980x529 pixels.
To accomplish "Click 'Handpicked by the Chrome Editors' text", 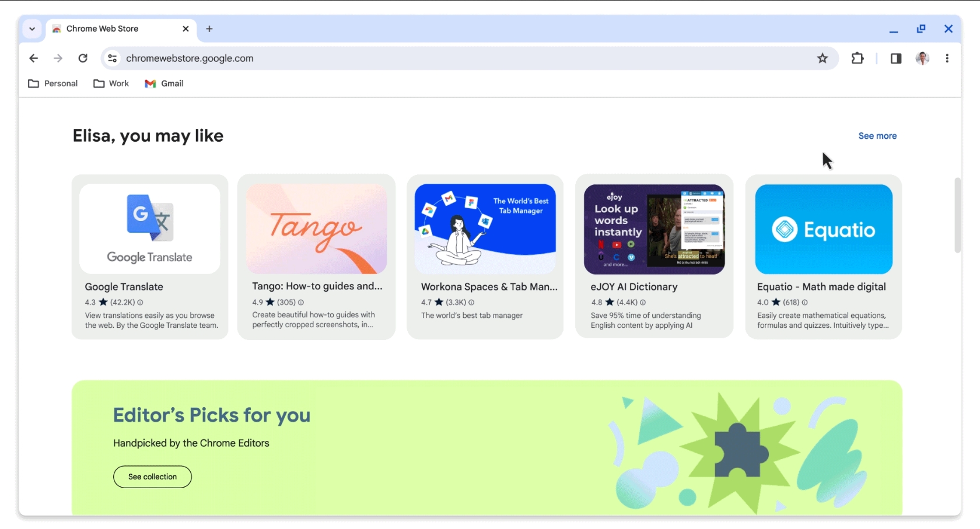I will [191, 443].
